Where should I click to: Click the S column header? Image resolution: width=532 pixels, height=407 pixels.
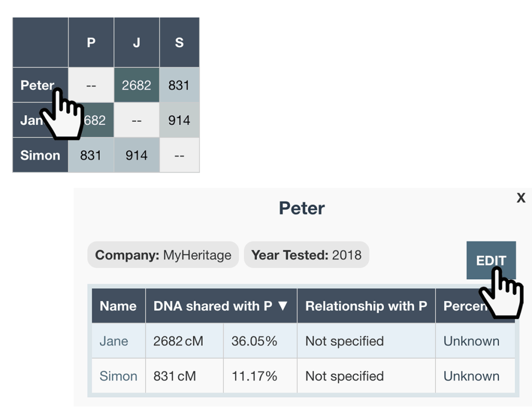point(179,43)
